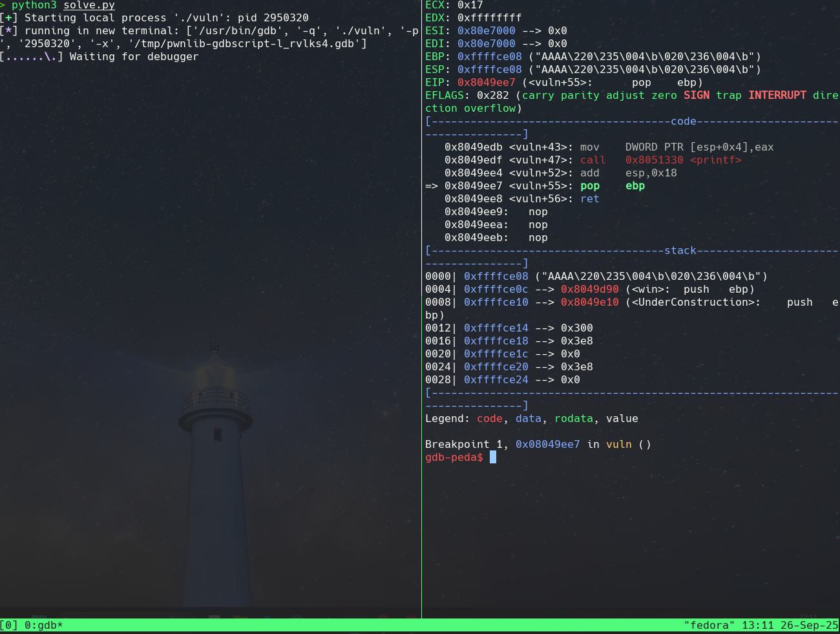840x634 pixels.
Task: Click the stack section header label
Action: (680, 251)
